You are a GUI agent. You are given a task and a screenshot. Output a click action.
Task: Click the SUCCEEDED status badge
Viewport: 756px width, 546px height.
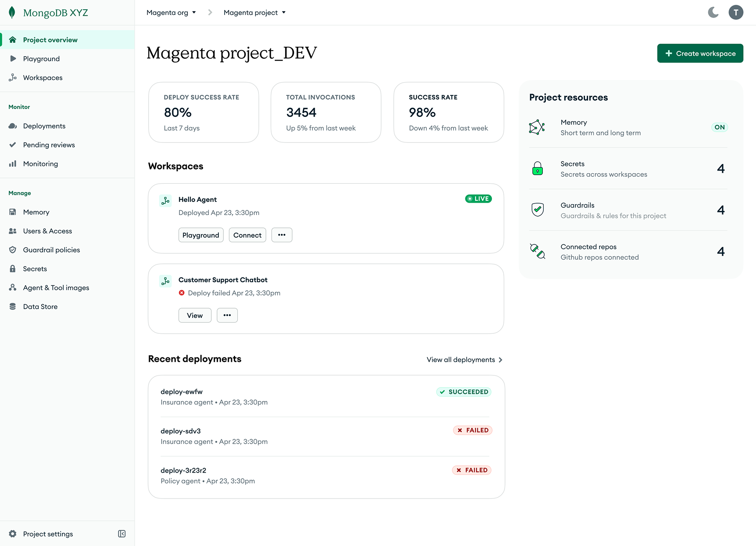click(464, 392)
